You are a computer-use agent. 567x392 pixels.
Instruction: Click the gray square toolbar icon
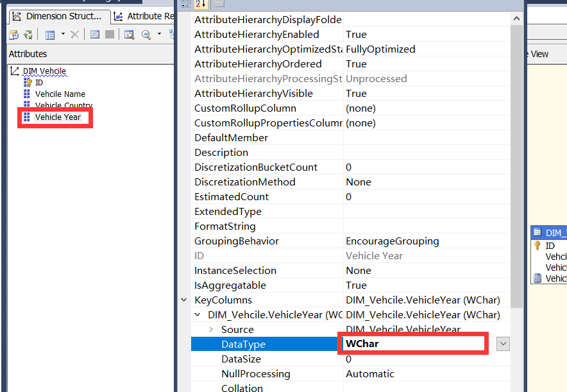click(x=110, y=35)
